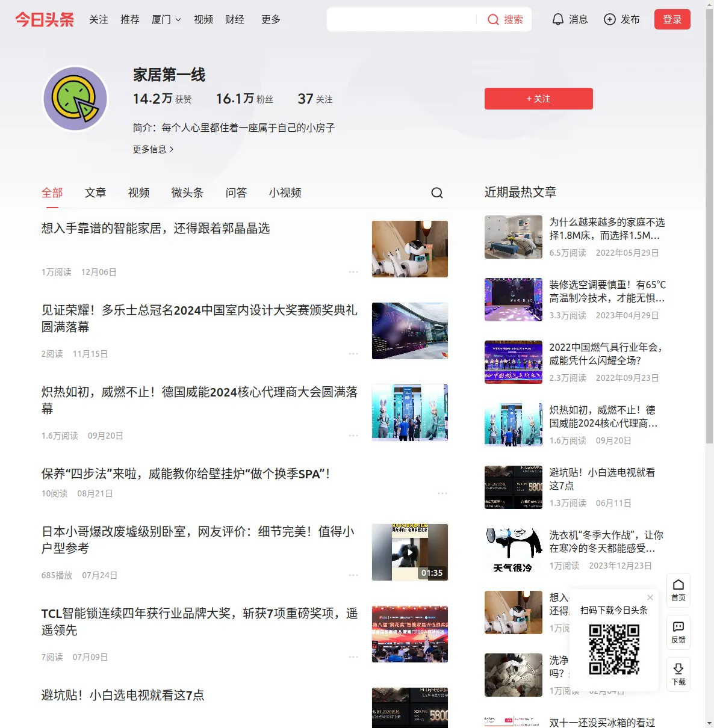Open the 反馈 feedback side button
The image size is (714, 728).
pyautogui.click(x=678, y=632)
